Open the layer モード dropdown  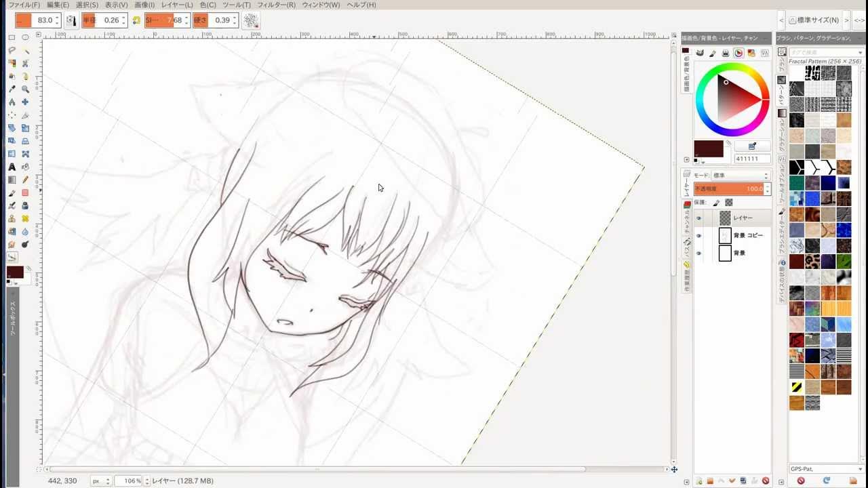pyautogui.click(x=741, y=176)
